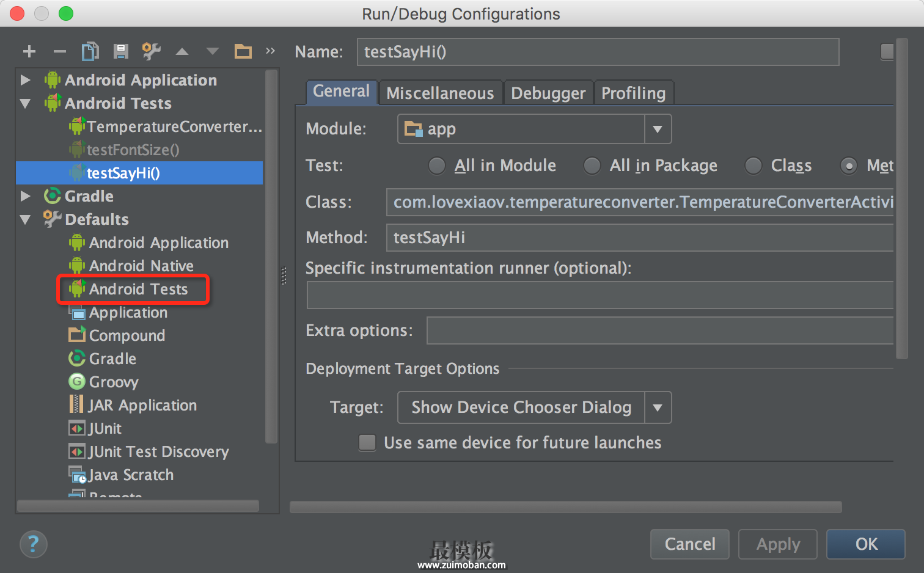
Task: Switch to Miscellaneous tab
Action: coord(440,93)
